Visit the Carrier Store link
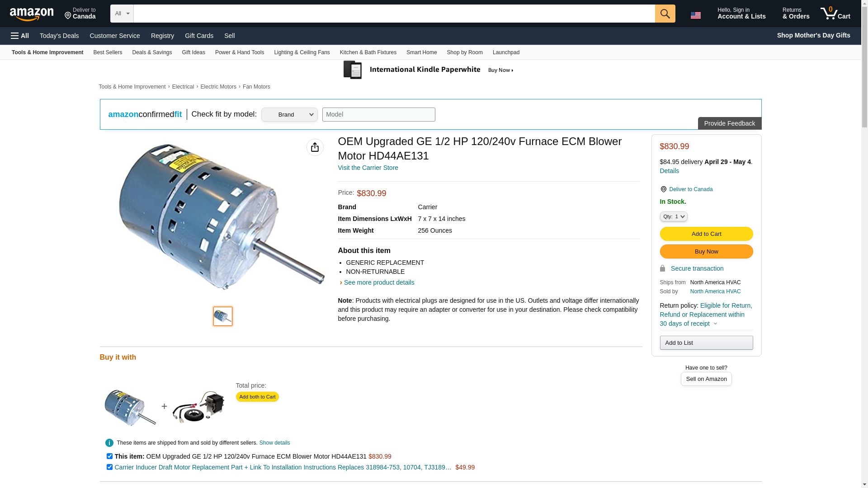Viewport: 868px width, 488px height. tap(368, 168)
